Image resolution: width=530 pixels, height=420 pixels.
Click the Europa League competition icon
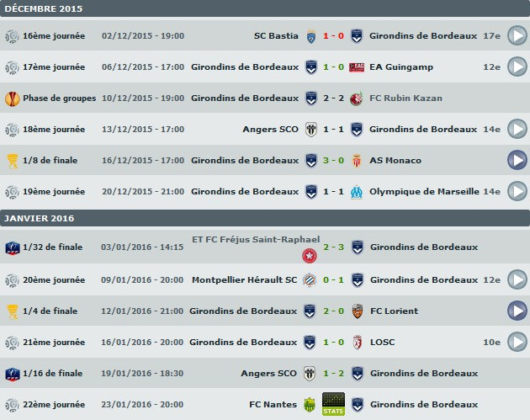pos(12,98)
